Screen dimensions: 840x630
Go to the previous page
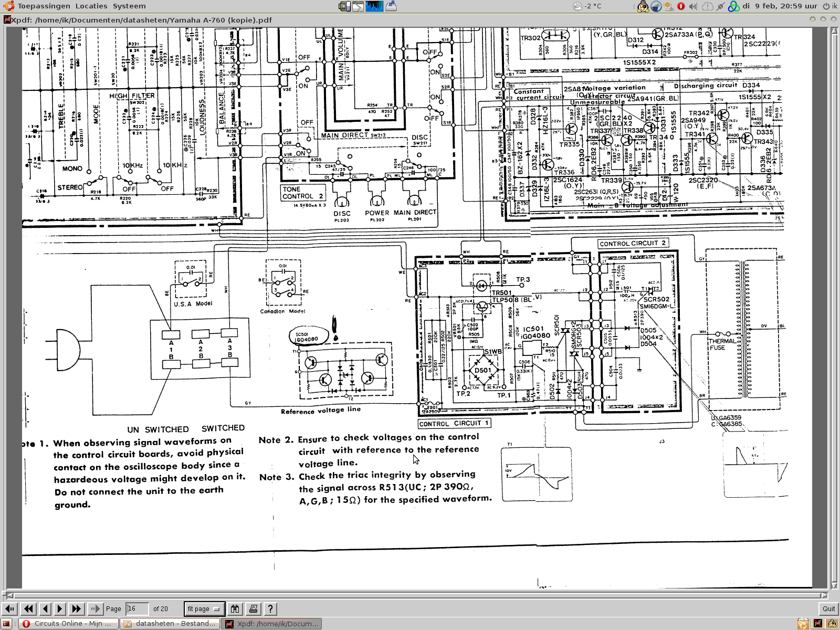point(45,608)
